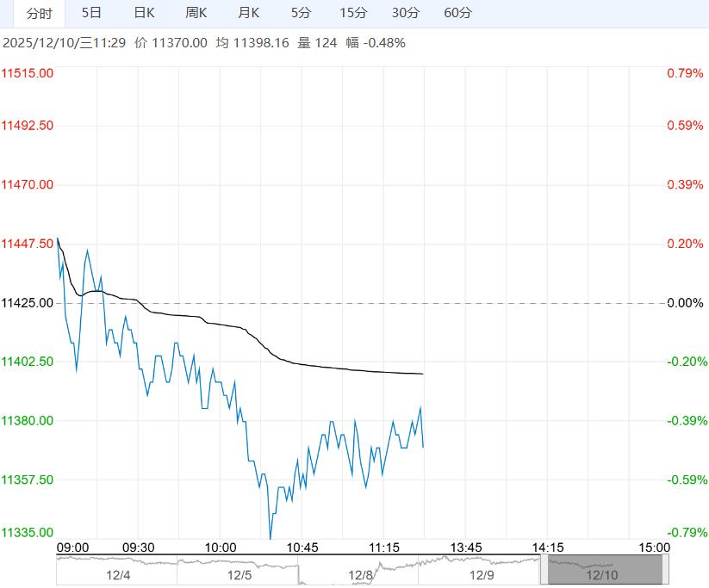Click the 12/4 segment in the navigator
Viewport: 709px width, 588px height.
tap(117, 572)
